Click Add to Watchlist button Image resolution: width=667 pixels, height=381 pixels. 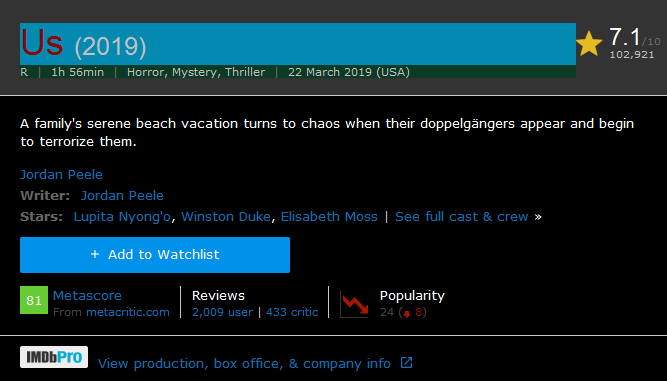[155, 255]
